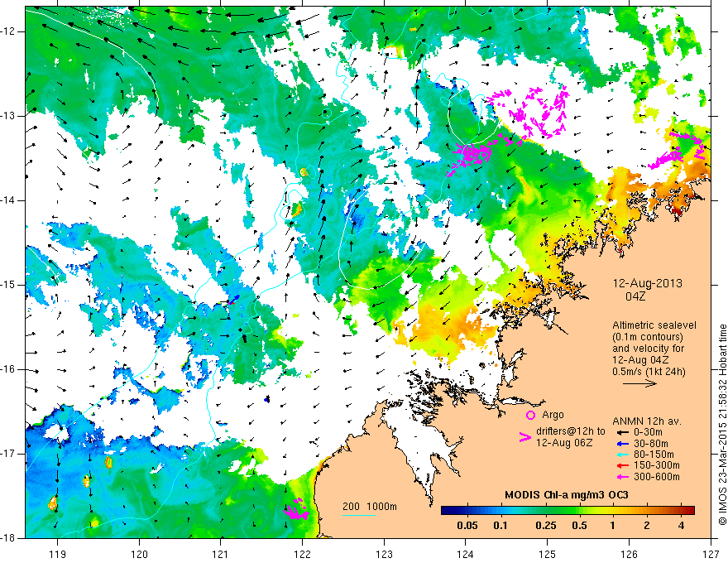Viewport: 728px width, 563px height.
Task: Click the ANMN 12h av. legend heading
Action: [647, 421]
